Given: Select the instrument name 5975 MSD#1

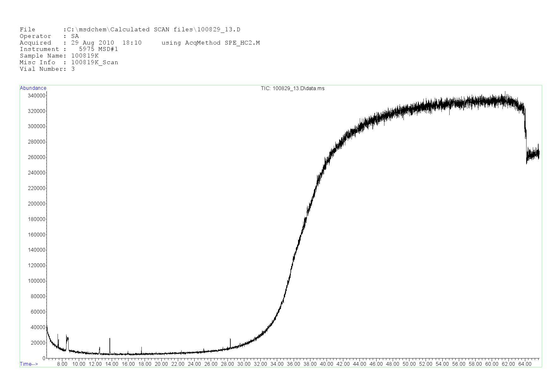Looking at the screenshot, I should [x=98, y=49].
